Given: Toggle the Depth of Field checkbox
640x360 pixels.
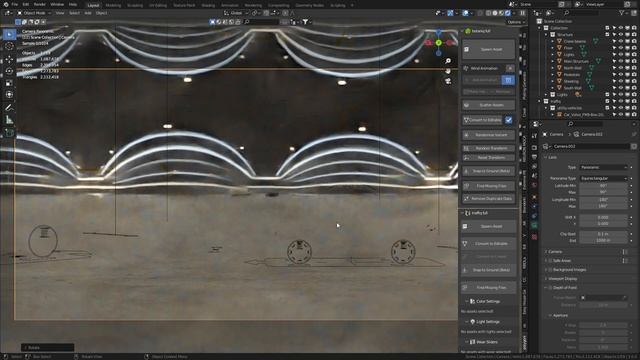Looking at the screenshot, I should 550,288.
